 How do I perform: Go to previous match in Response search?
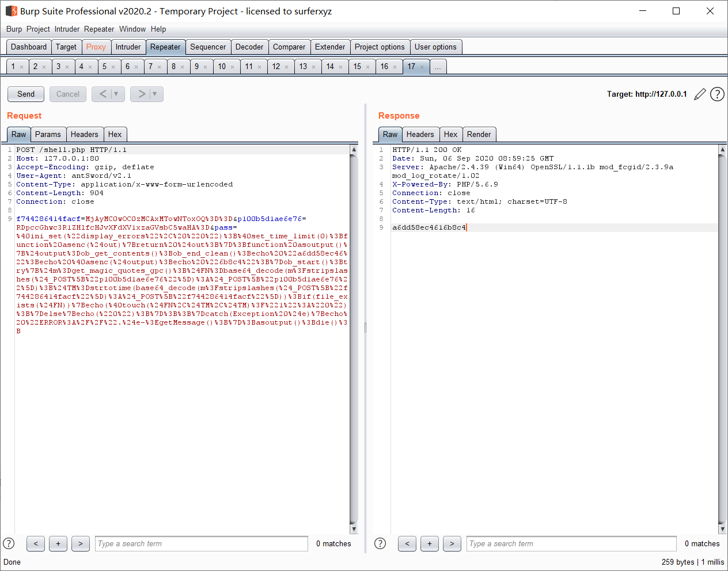click(407, 543)
